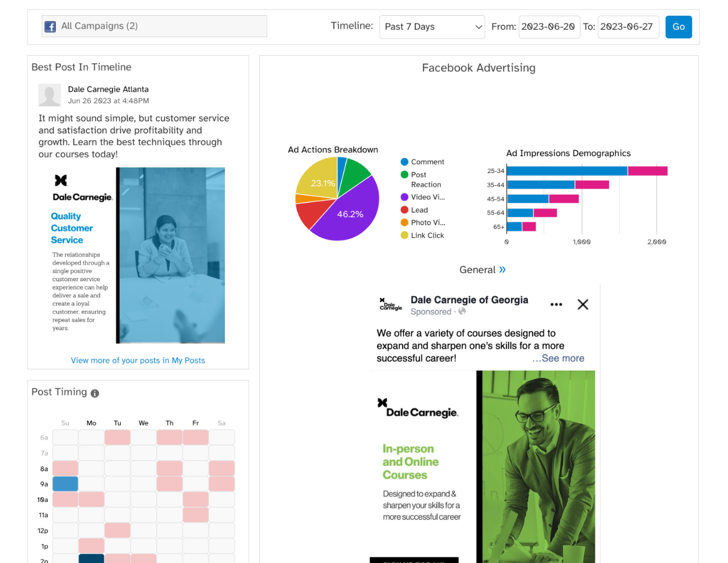Click the Ad Actions Breakdown title
Viewport: 728px width, 563px height.
333,150
